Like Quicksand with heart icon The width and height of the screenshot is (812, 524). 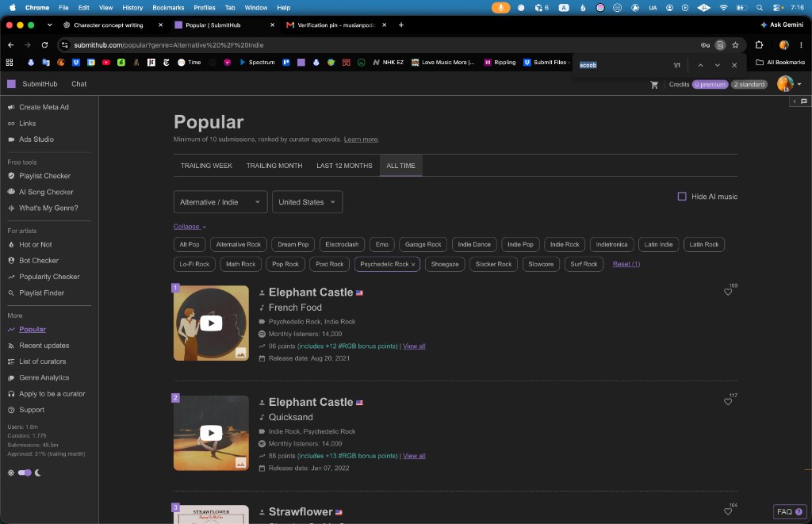click(728, 402)
